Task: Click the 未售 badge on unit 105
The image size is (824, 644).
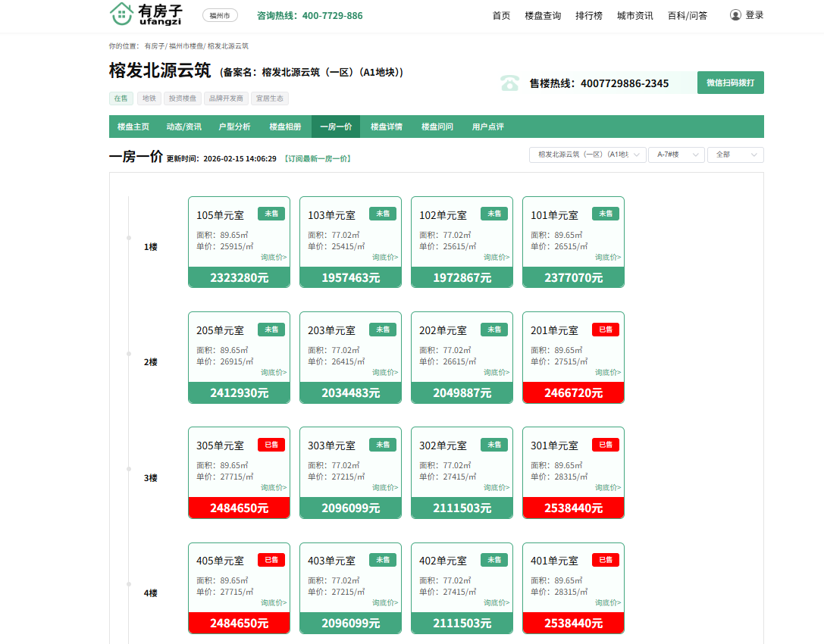Action: pyautogui.click(x=271, y=214)
